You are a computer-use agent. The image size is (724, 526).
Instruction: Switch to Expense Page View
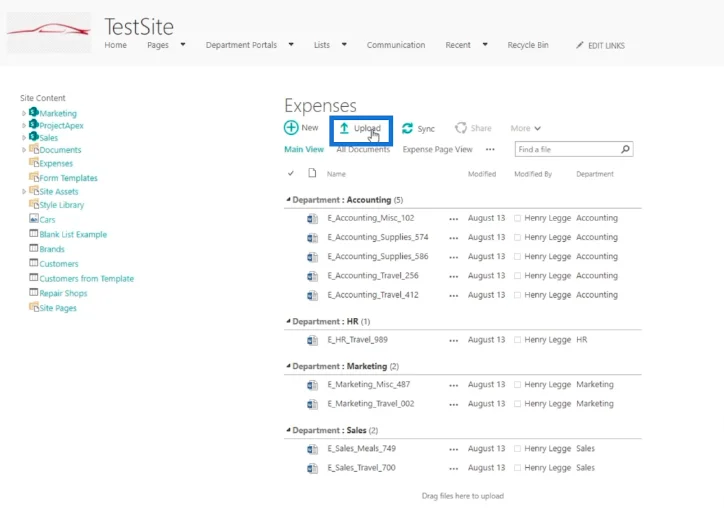(437, 149)
